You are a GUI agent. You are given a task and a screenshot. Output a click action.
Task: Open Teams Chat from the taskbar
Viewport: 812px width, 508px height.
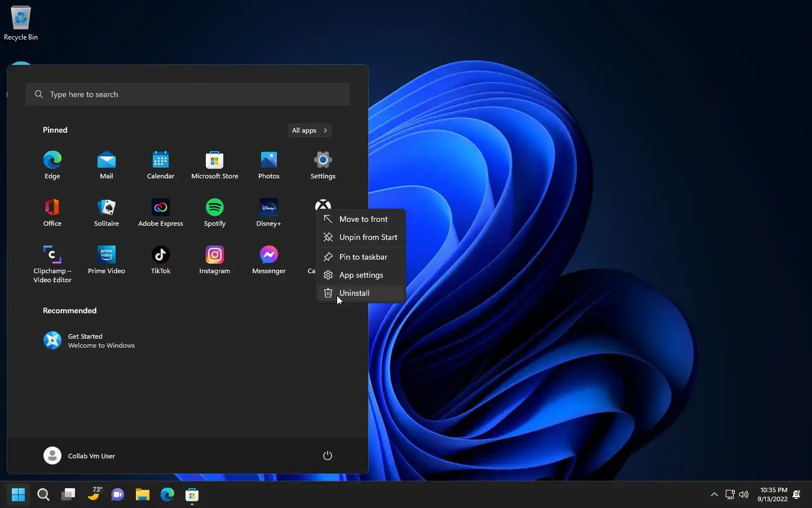coord(118,495)
